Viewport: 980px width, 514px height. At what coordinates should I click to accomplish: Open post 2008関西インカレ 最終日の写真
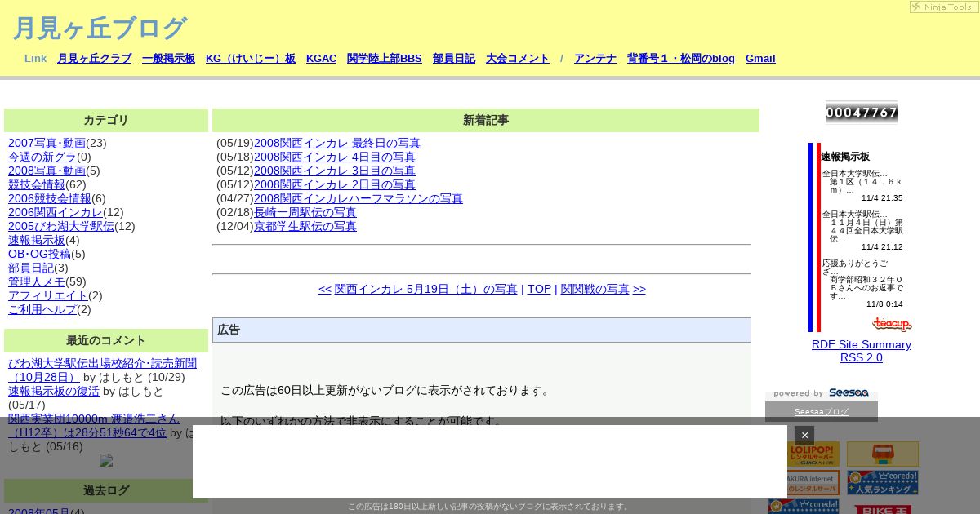coord(337,143)
